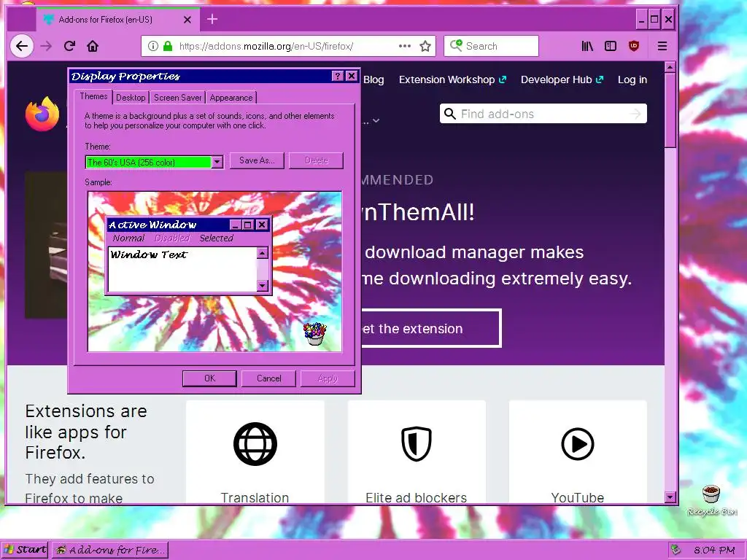Screen dimensions: 747x560
Task: Open the Firefox hamburger menu
Action: 662,46
